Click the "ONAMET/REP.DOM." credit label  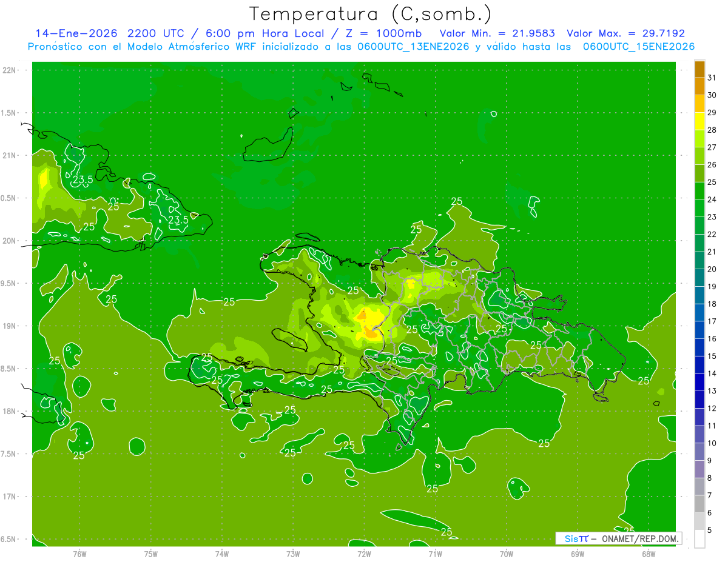(639, 538)
